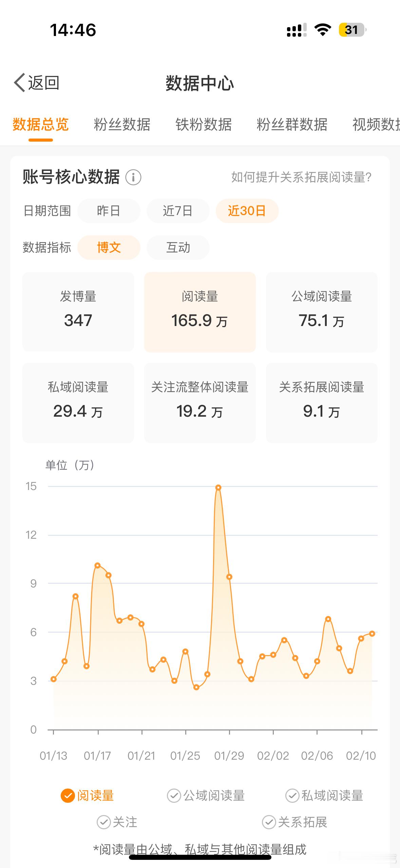The image size is (400, 868).
Task: Enable the 公域阅读量 chart series checkbox
Action: tap(174, 796)
